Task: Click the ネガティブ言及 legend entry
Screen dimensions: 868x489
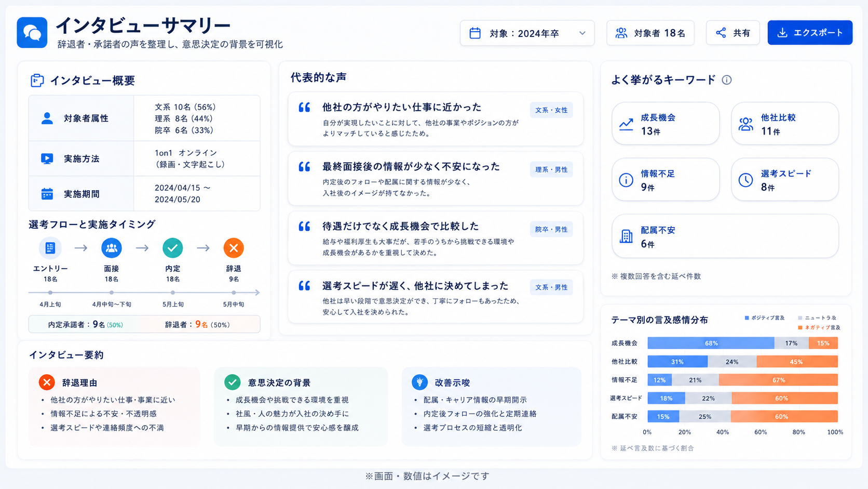Action: pos(819,327)
